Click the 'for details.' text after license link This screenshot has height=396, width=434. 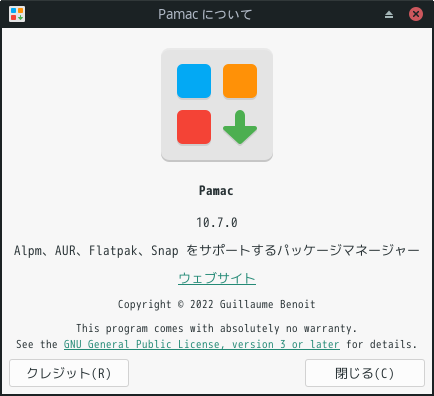pos(382,344)
